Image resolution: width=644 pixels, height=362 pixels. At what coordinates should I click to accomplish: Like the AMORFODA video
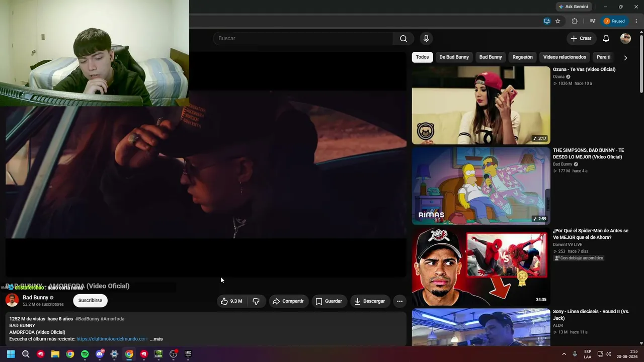(x=231, y=301)
